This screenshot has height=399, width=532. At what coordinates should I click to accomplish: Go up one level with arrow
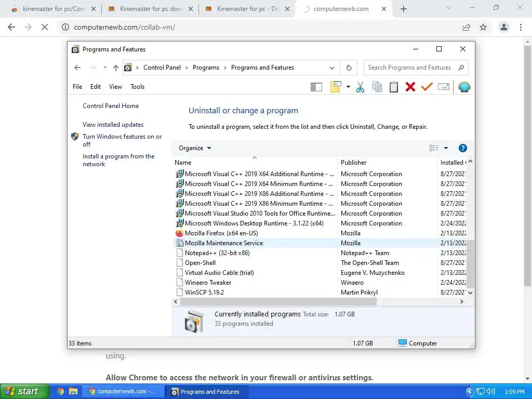(x=116, y=68)
